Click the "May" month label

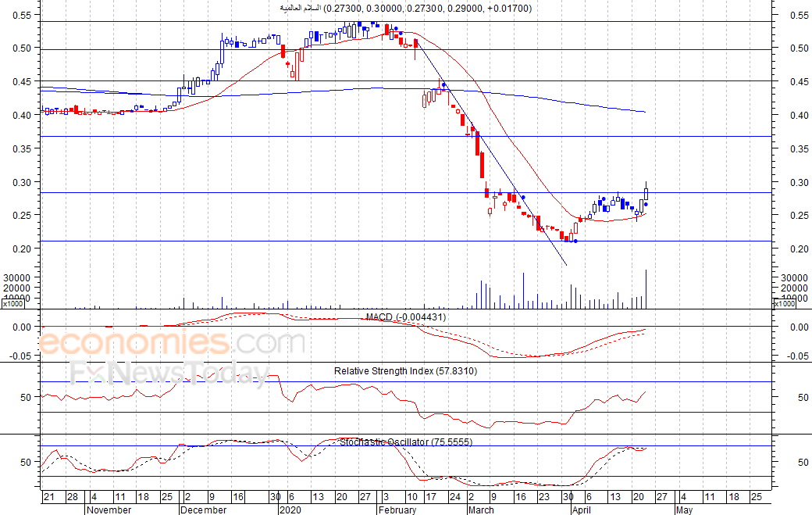pyautogui.click(x=684, y=510)
